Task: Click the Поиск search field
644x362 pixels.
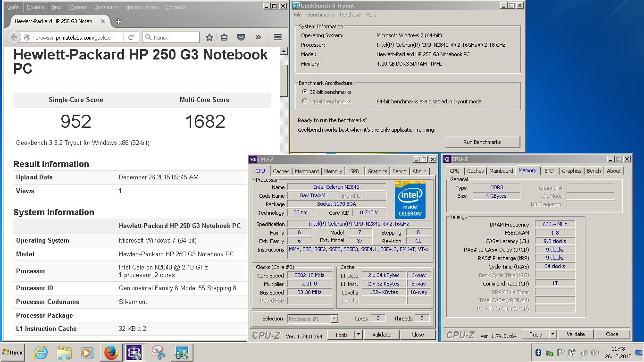Action: pos(171,37)
